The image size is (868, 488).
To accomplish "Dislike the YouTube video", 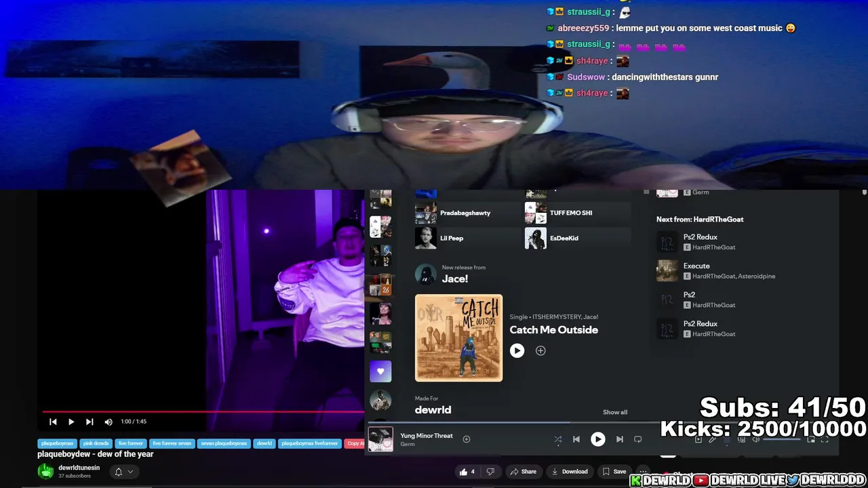I will pyautogui.click(x=491, y=472).
